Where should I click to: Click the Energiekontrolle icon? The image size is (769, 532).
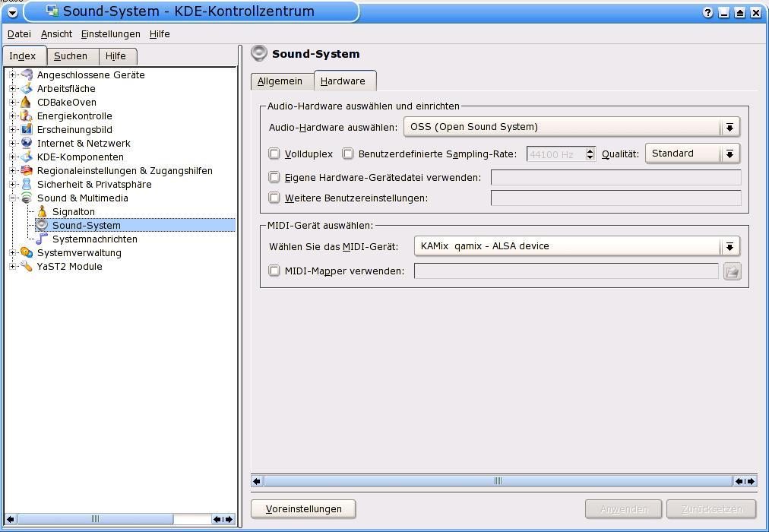(x=26, y=116)
